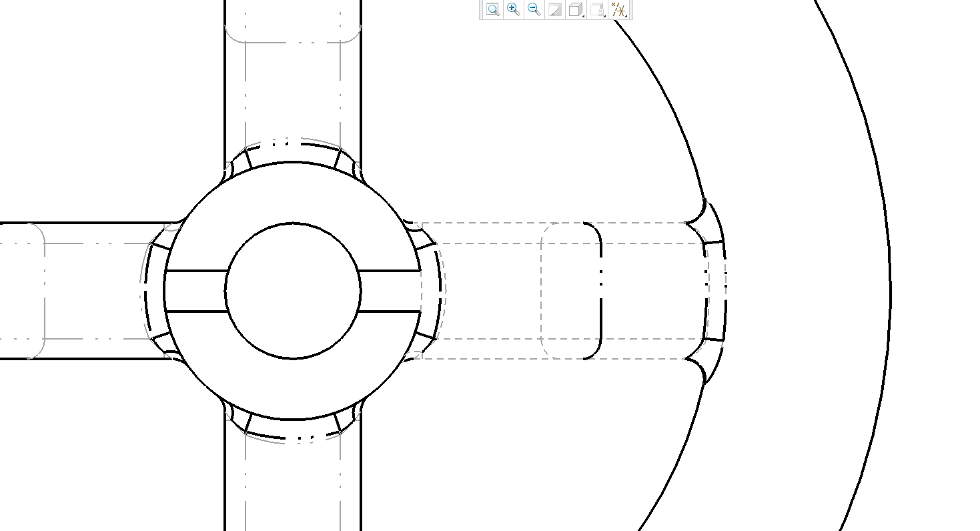This screenshot has width=980, height=531.
Task: Open the Zoom to Area toolbar group
Action: tap(492, 9)
